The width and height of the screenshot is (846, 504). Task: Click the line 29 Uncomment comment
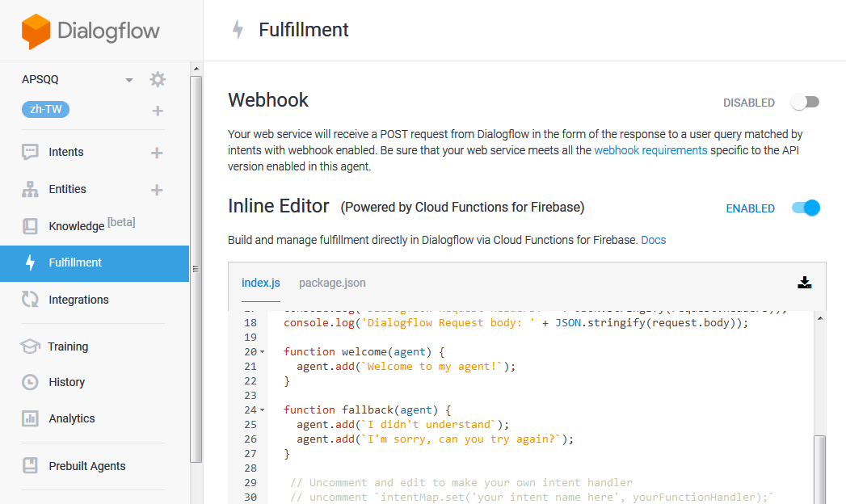point(461,483)
